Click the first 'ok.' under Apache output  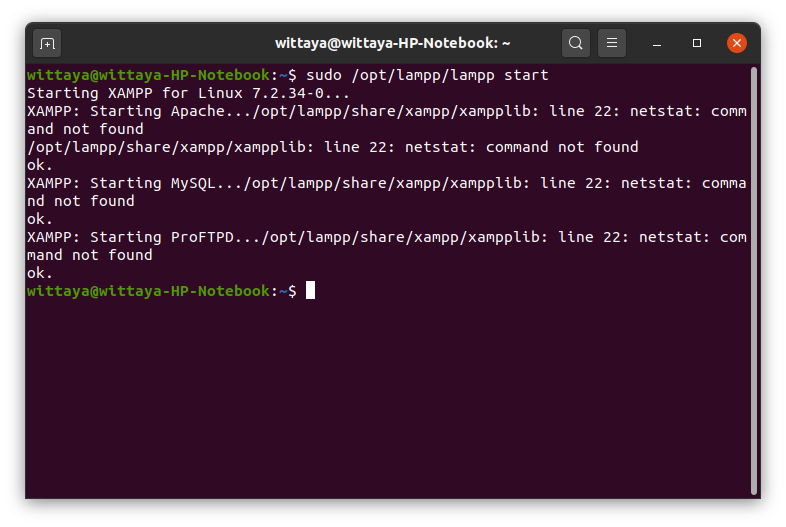40,165
